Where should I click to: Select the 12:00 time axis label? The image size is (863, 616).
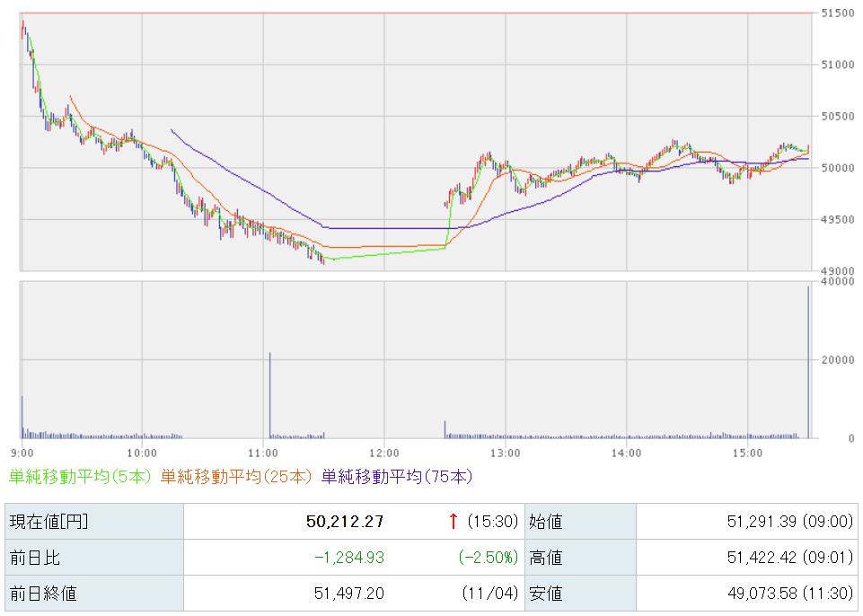[x=383, y=452]
